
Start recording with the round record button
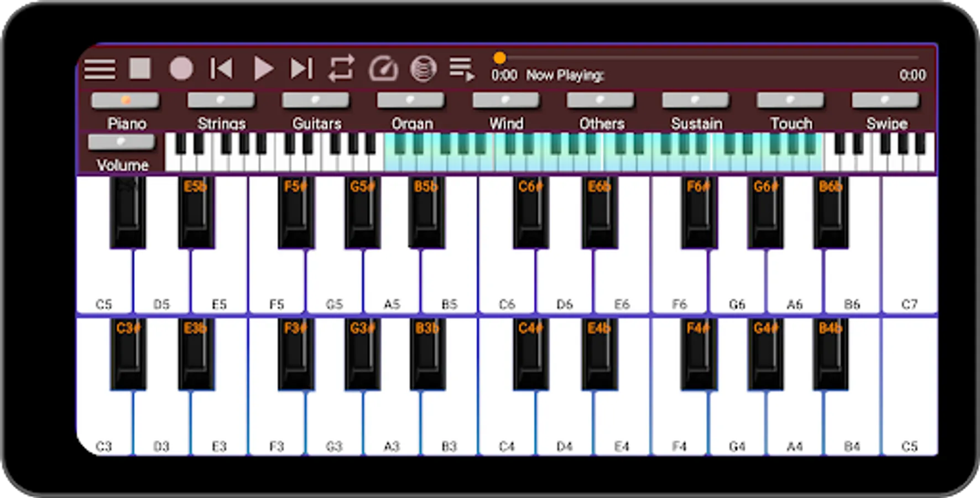pos(181,69)
